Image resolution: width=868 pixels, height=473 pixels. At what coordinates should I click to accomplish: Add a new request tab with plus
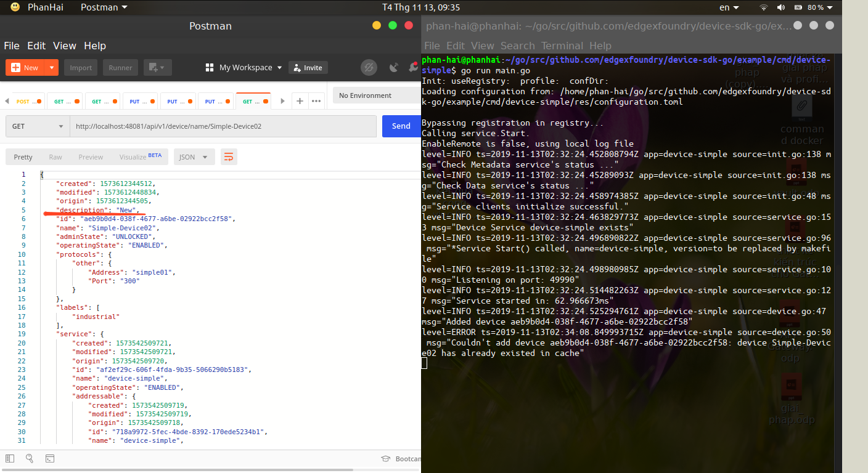(x=300, y=101)
